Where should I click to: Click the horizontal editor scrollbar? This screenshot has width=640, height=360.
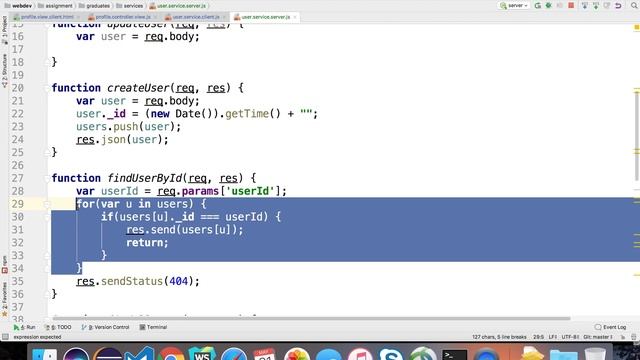[311, 318]
